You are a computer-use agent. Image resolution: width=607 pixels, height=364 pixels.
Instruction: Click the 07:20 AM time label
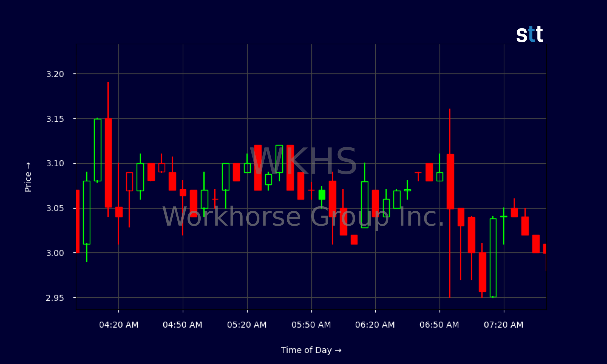pos(503,325)
